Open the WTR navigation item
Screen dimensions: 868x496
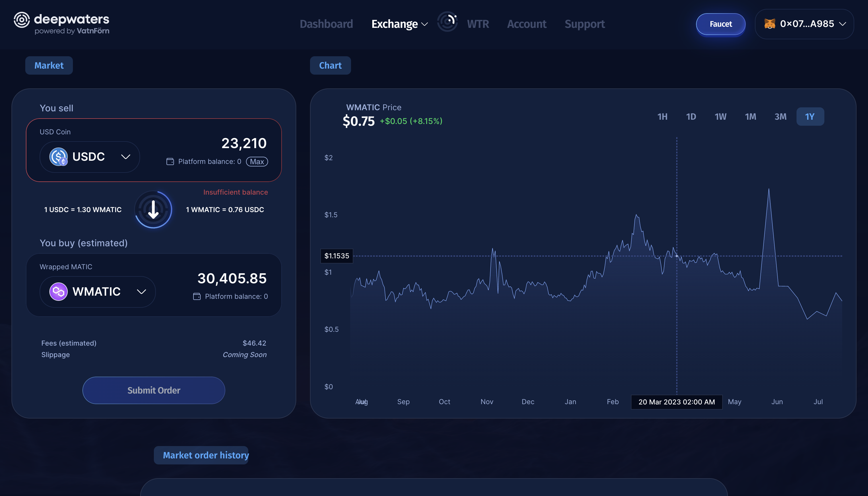[x=478, y=24]
